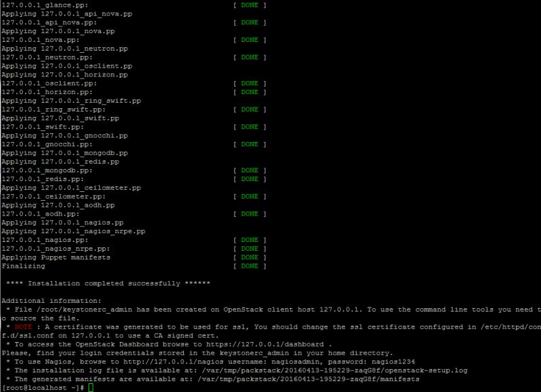This screenshot has height=392, width=541.
Task: Click the DONE status beside 127.0.0.1_nagios.pp
Action: [x=250, y=241]
